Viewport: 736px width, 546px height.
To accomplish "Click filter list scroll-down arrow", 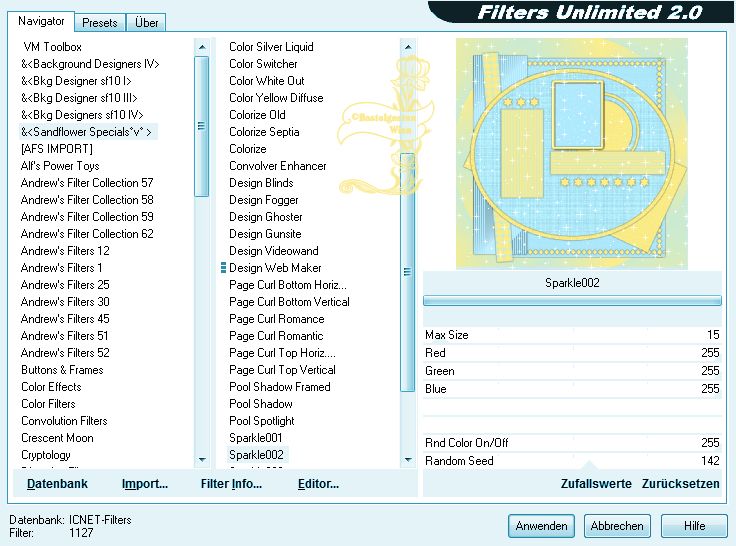I will tap(408, 460).
